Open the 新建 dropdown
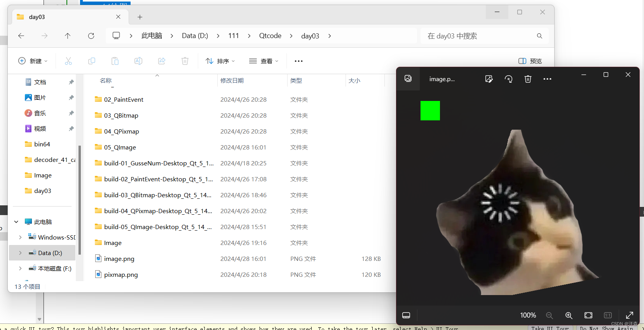The height and width of the screenshot is (330, 644). [x=33, y=61]
